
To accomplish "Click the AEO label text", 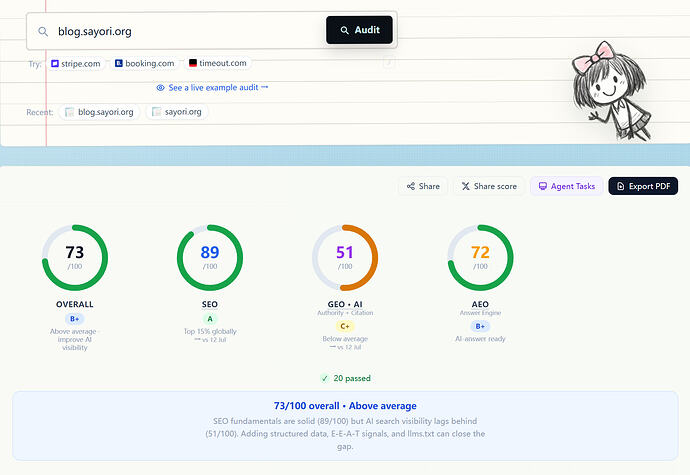I will click(480, 304).
